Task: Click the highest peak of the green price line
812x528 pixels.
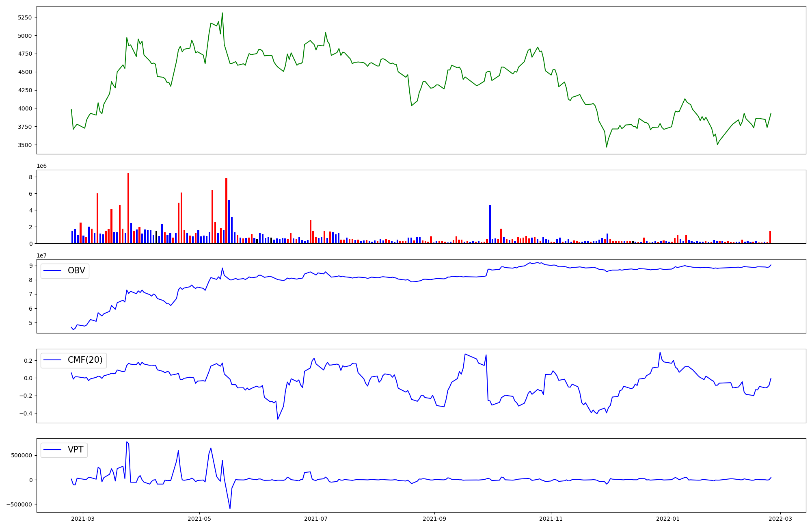Action: tap(222, 13)
